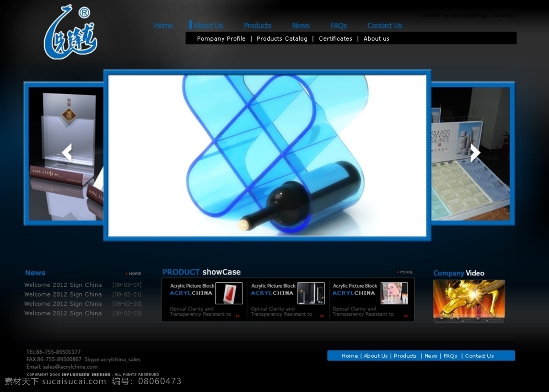This screenshot has height=392, width=549.
Task: Select Products Catalog in the submenu
Action: pos(282,39)
